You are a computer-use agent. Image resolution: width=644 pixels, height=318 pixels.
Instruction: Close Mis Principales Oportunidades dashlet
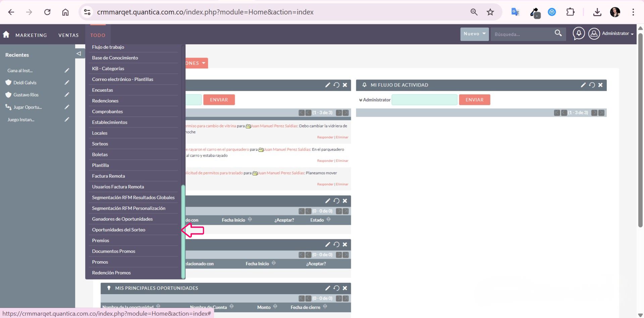click(x=345, y=288)
